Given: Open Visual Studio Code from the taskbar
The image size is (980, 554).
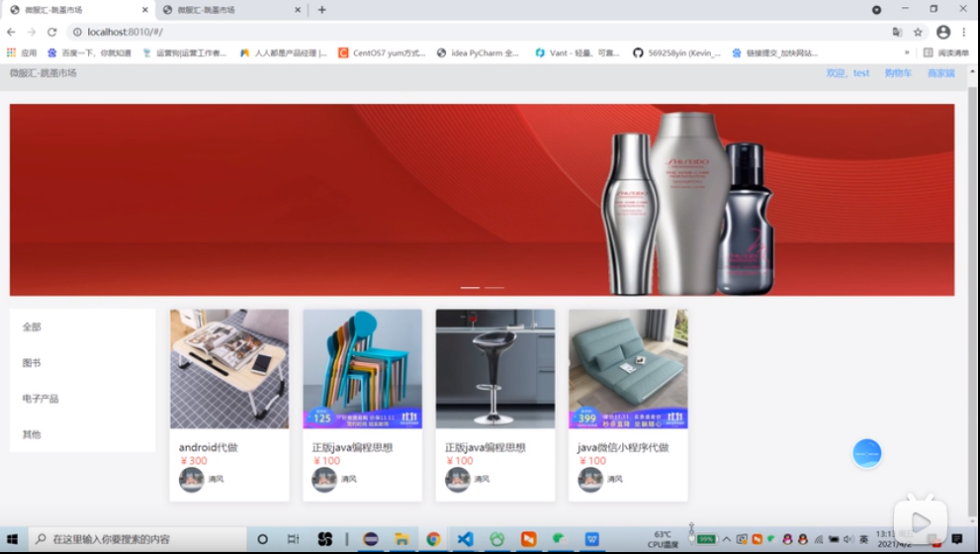Looking at the screenshot, I should (x=465, y=539).
